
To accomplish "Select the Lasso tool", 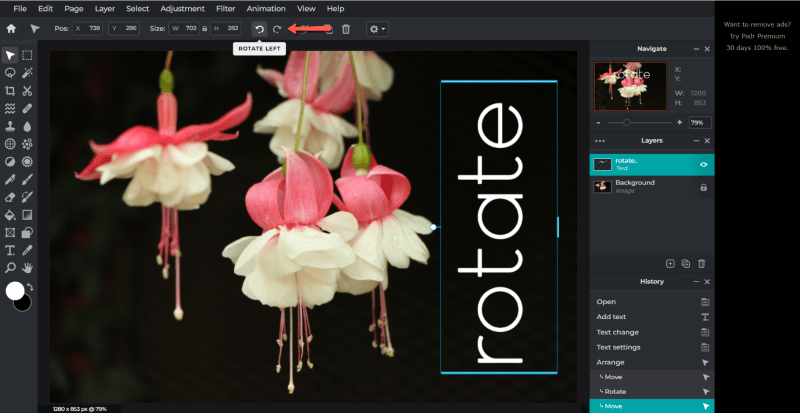I will [10, 73].
